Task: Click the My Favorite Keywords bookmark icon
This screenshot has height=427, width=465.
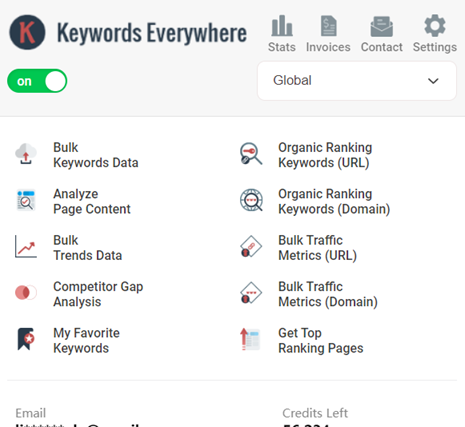Action: 26,339
